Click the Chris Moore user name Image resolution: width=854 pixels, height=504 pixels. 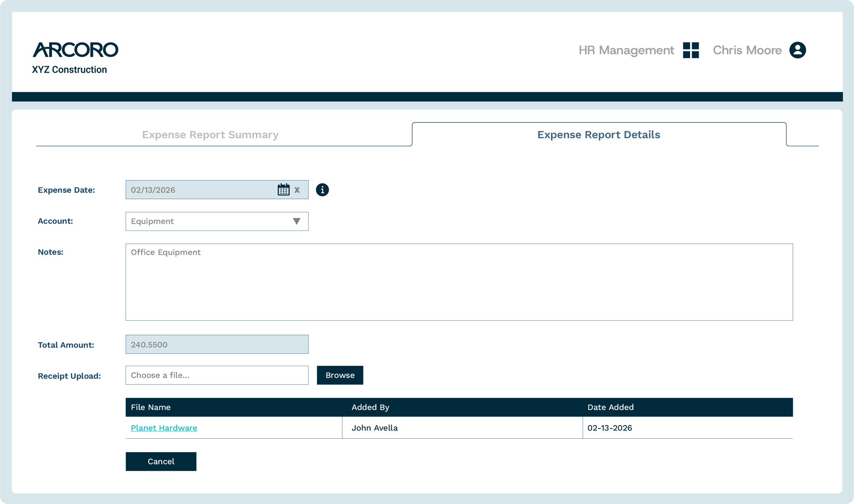(x=747, y=50)
